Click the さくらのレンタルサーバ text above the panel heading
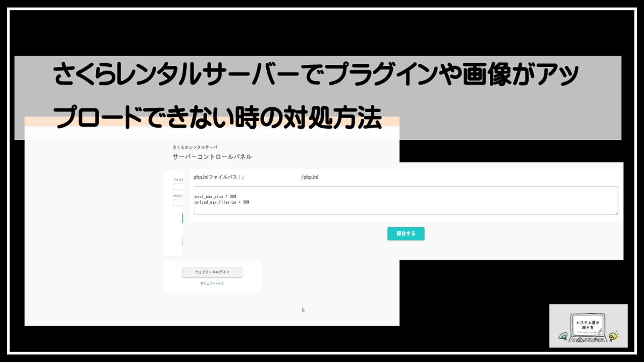Image resolution: width=644 pixels, height=362 pixels. point(195,147)
